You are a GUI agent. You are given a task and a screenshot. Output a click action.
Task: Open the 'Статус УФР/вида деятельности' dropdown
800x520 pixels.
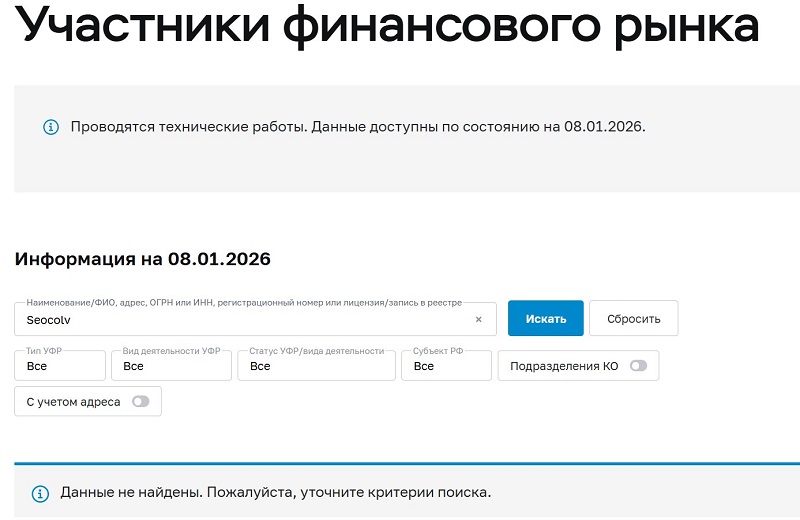(316, 366)
